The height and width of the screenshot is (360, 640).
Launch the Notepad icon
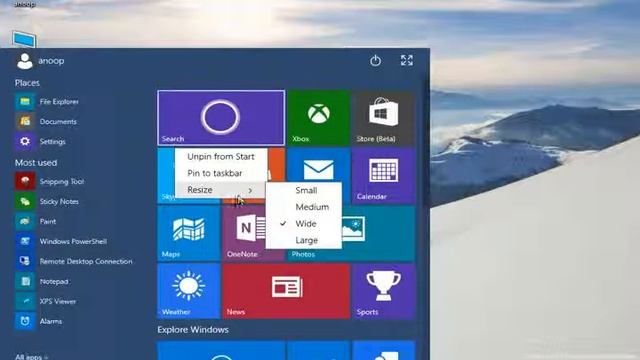[x=25, y=282]
